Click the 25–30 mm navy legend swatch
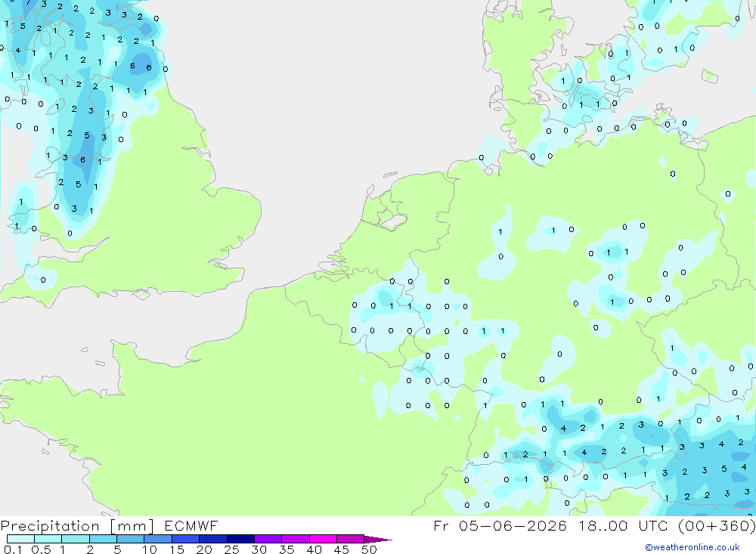Image resolution: width=756 pixels, height=554 pixels. coord(240,539)
